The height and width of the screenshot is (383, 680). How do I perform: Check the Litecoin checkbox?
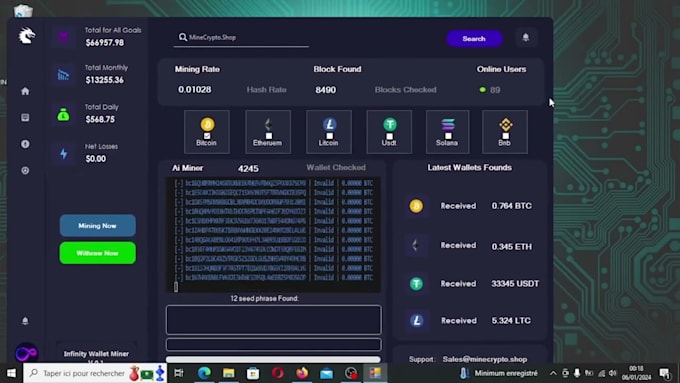(329, 136)
